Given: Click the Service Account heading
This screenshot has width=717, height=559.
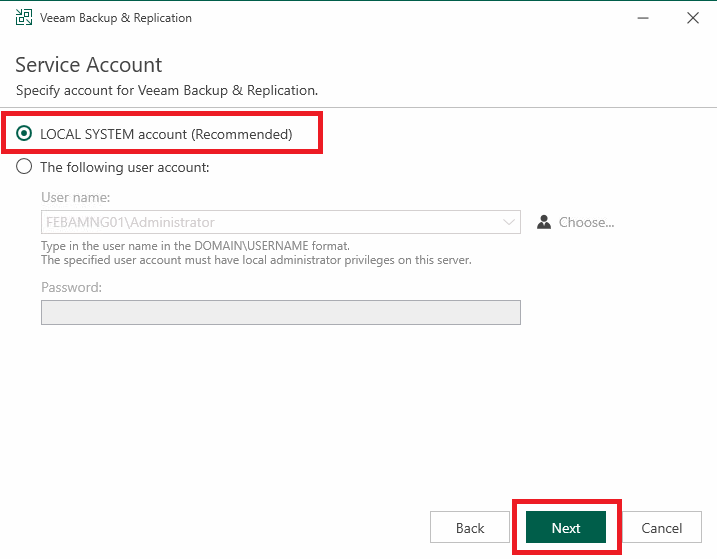Looking at the screenshot, I should pos(88,64).
